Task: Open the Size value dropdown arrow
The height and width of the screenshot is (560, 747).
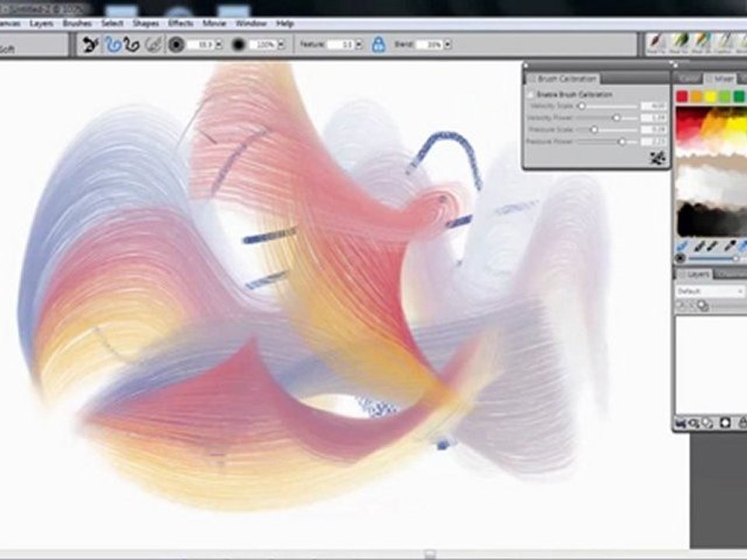Action: pos(219,45)
